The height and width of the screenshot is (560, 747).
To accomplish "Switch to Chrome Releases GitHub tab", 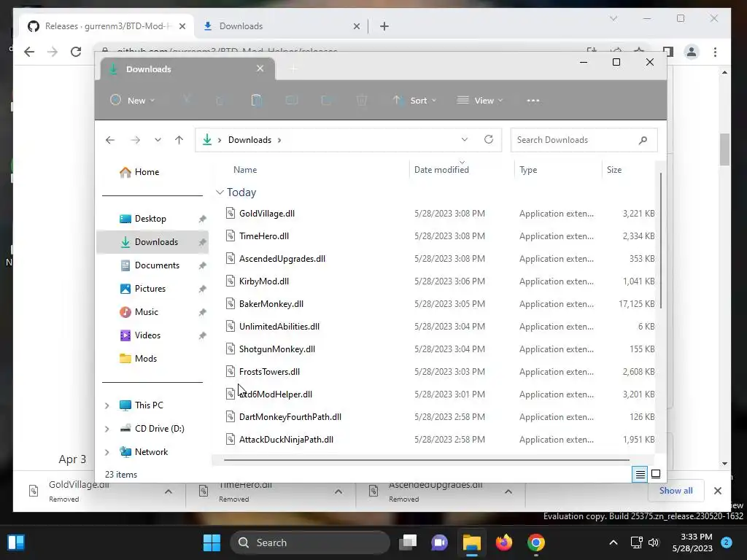I will [107, 26].
